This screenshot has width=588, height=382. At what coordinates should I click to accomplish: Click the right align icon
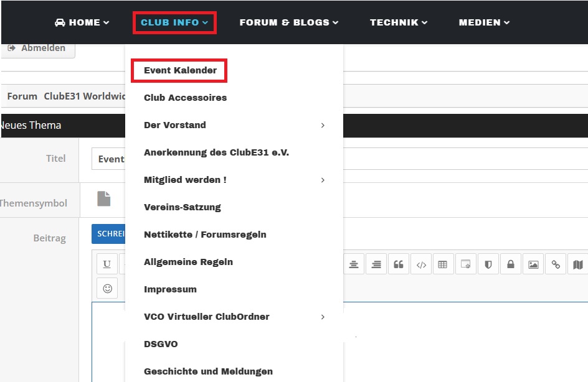(376, 264)
